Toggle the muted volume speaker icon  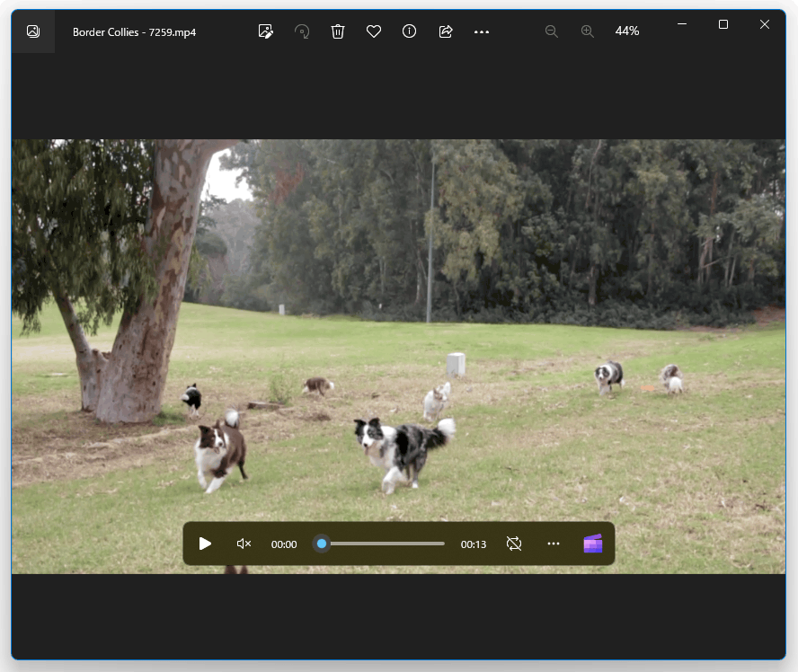pyautogui.click(x=244, y=544)
